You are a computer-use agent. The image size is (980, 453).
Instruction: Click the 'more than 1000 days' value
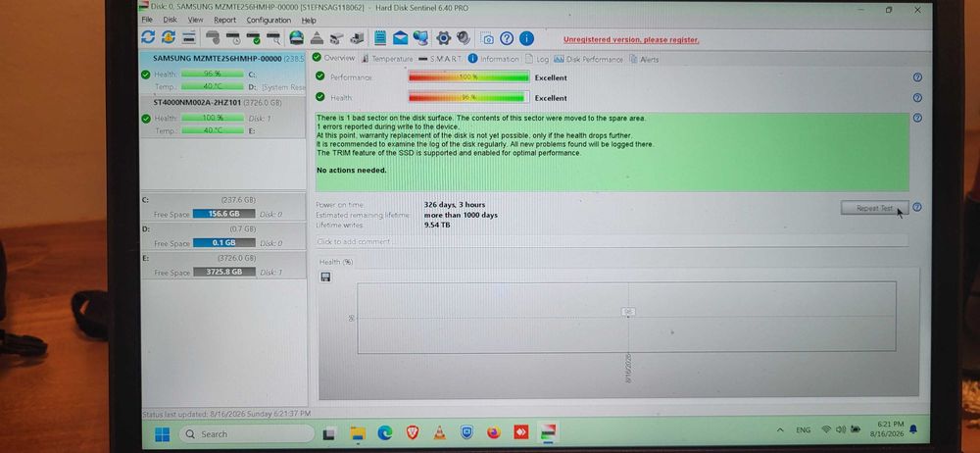(x=461, y=215)
